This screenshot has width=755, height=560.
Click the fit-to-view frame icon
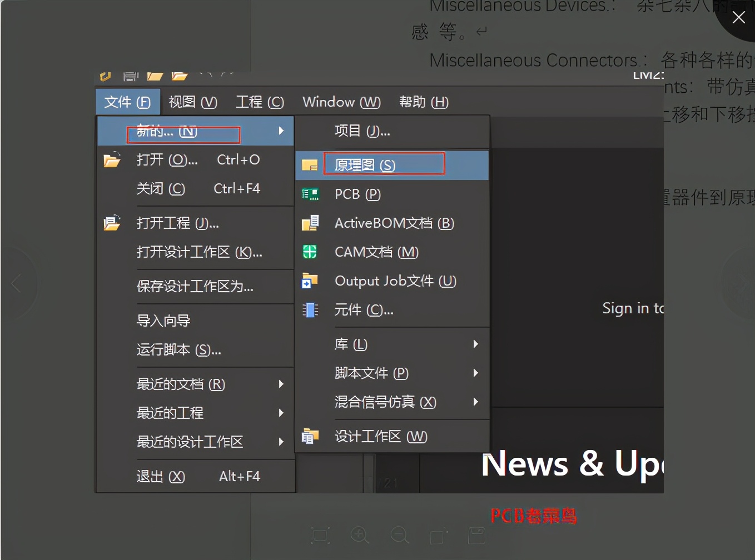(320, 535)
